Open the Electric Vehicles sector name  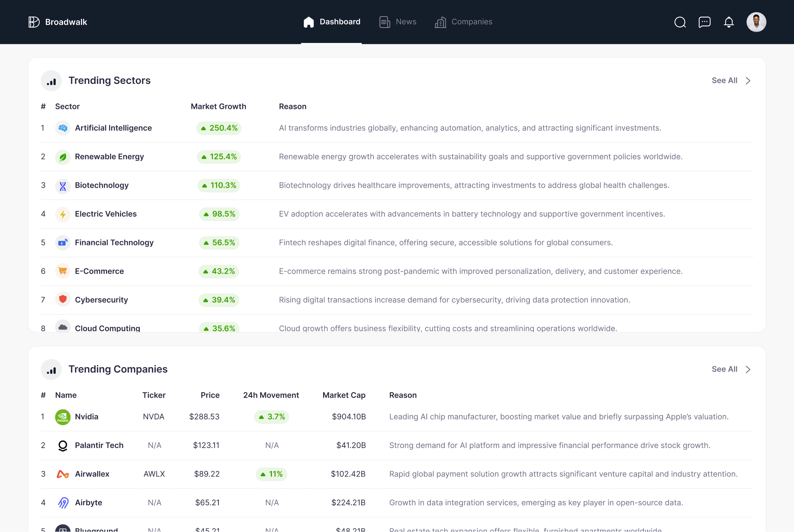pyautogui.click(x=106, y=214)
